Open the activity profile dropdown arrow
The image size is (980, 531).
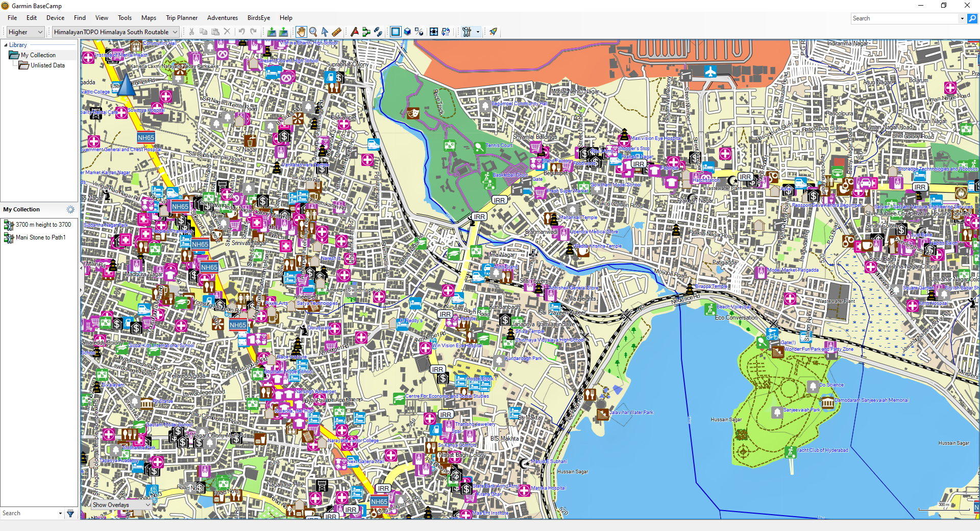click(478, 32)
